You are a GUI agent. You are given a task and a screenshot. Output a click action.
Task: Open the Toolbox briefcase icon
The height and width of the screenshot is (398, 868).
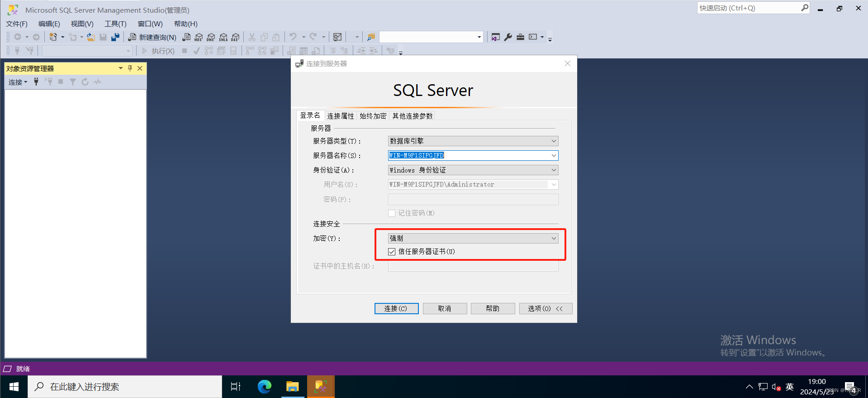tap(520, 37)
